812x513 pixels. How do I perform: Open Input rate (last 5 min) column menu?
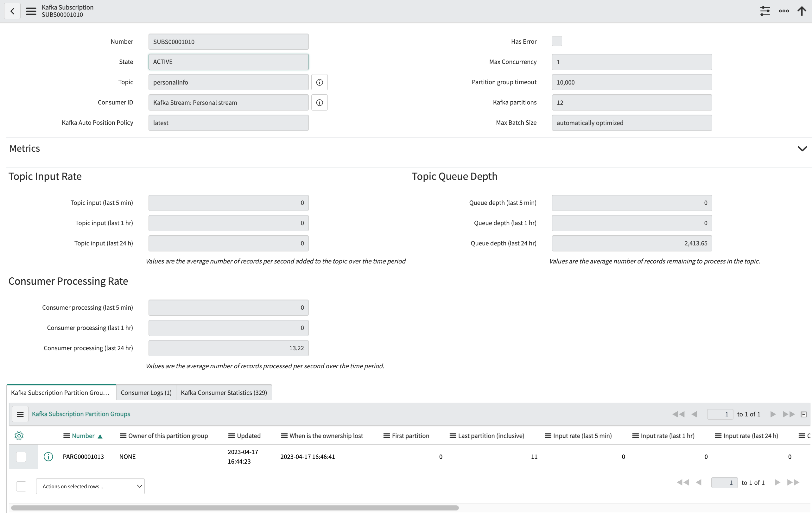548,436
